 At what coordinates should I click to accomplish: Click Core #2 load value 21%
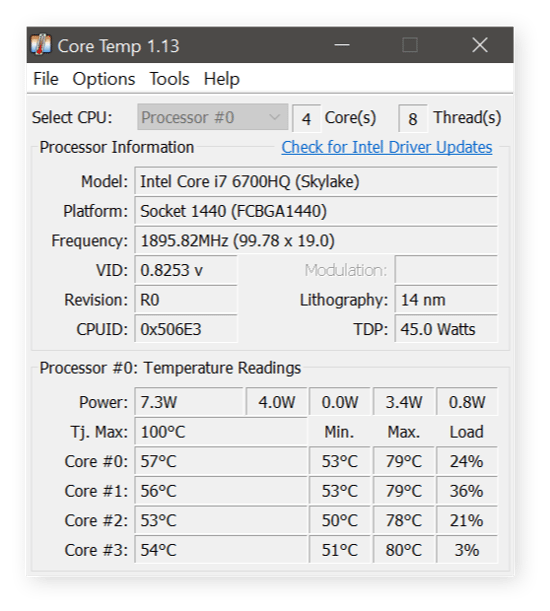click(x=467, y=520)
